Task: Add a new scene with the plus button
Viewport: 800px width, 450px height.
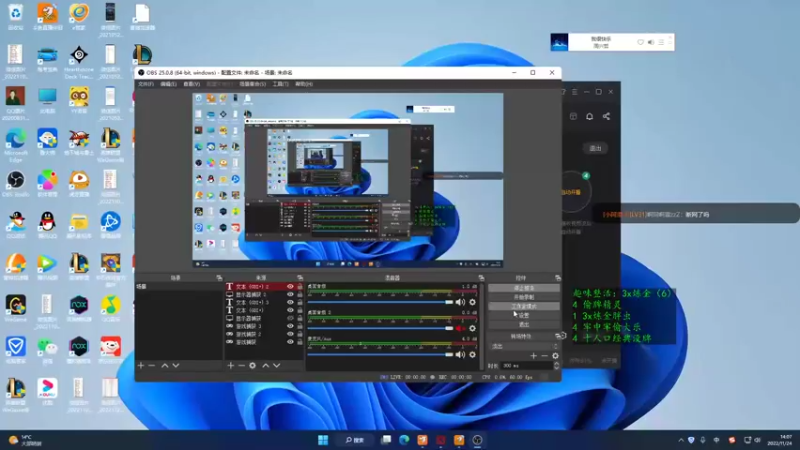Action: pyautogui.click(x=141, y=365)
